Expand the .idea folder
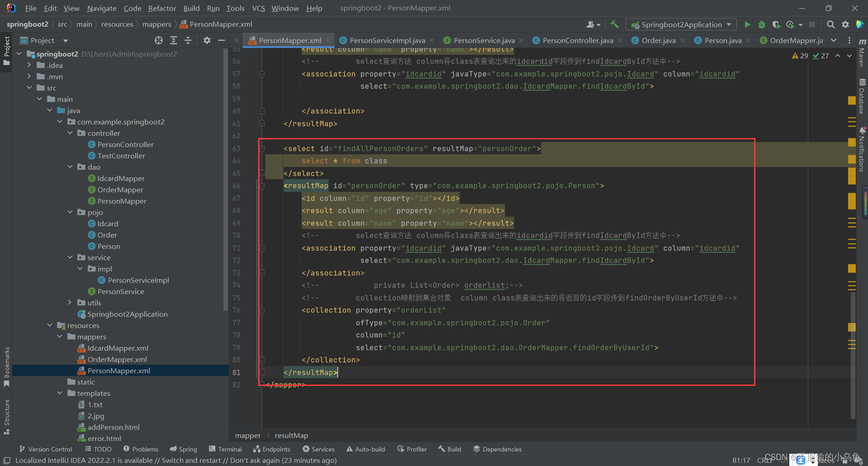This screenshot has height=466, width=868. pyautogui.click(x=29, y=65)
